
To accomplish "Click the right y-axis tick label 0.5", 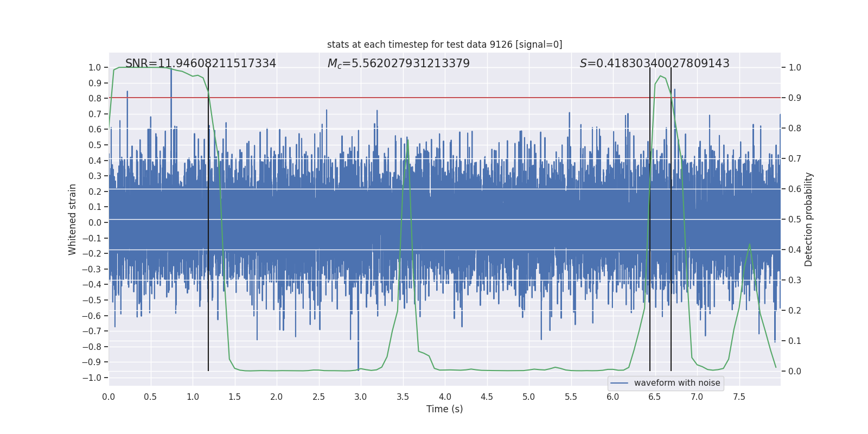I will pyautogui.click(x=794, y=219).
